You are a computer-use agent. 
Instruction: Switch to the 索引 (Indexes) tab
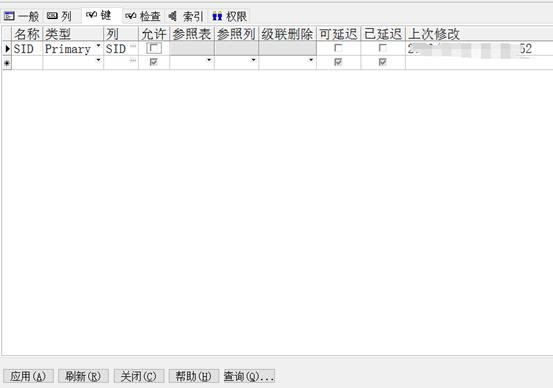[186, 16]
